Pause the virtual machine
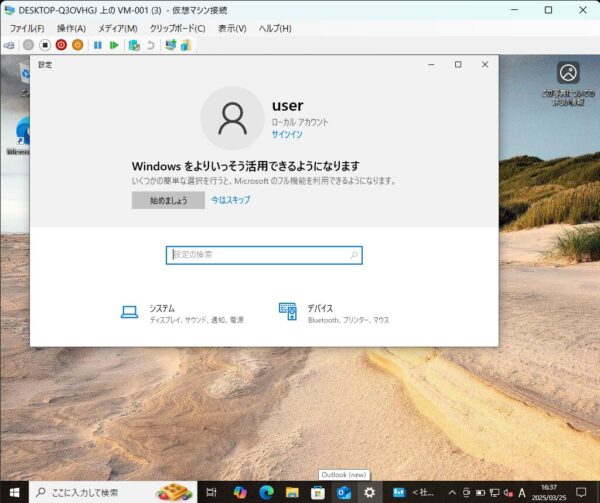Viewport: 600px width, 503px height. [98, 45]
